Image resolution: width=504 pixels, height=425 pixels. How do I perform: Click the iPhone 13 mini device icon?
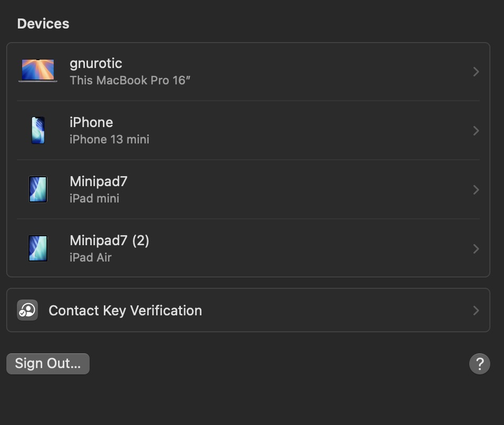(38, 130)
